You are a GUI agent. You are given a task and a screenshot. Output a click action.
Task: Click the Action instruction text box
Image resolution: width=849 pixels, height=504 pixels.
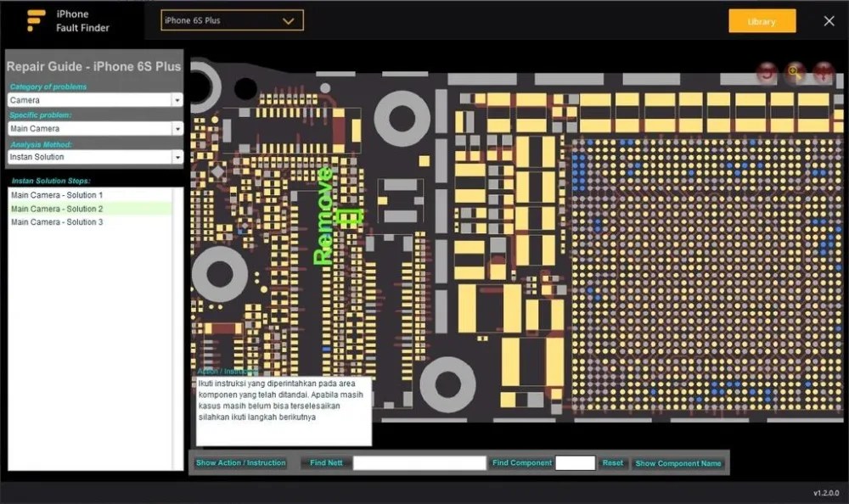click(284, 411)
